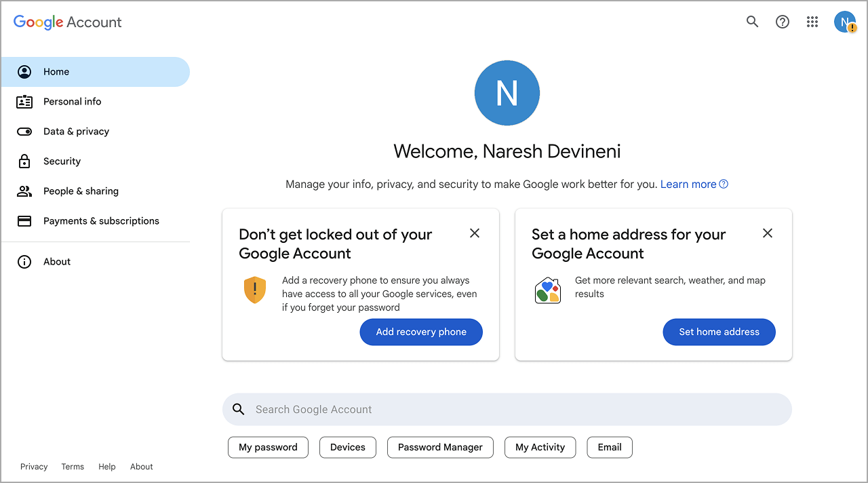This screenshot has height=483, width=868.
Task: Click the People & sharing icon
Action: coord(24,191)
